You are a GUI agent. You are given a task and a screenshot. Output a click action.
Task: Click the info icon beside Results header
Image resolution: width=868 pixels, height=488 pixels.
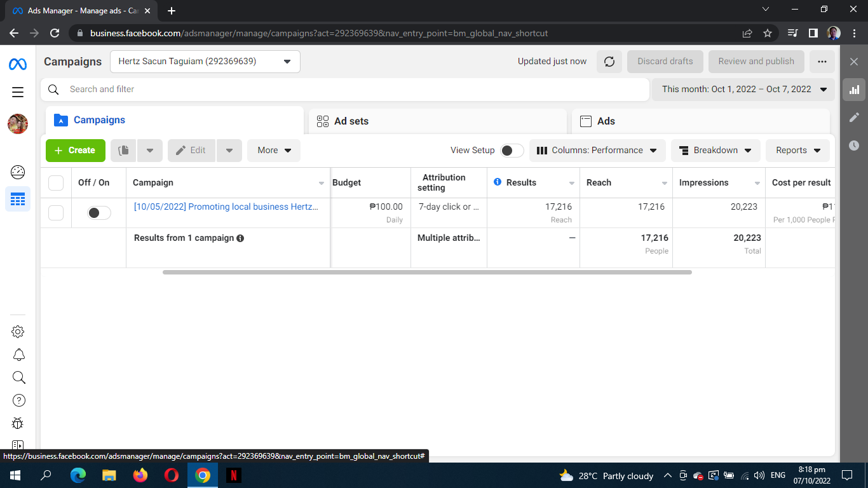[x=498, y=182]
